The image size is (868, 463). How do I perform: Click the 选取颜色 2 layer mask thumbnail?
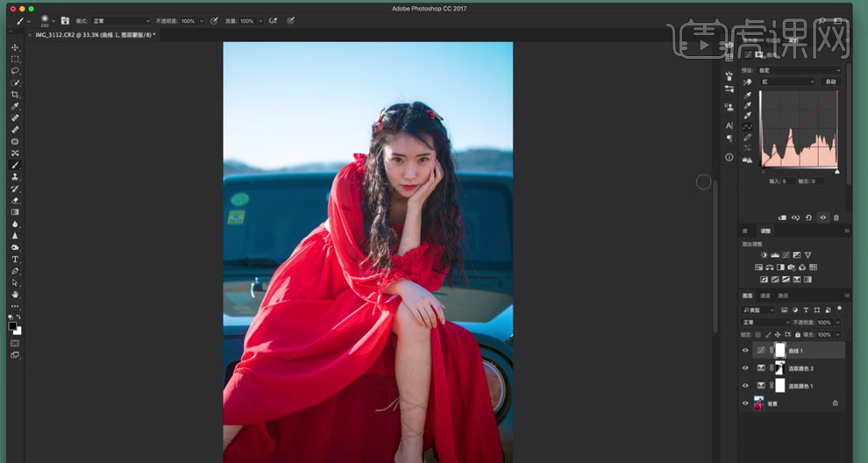tap(780, 368)
